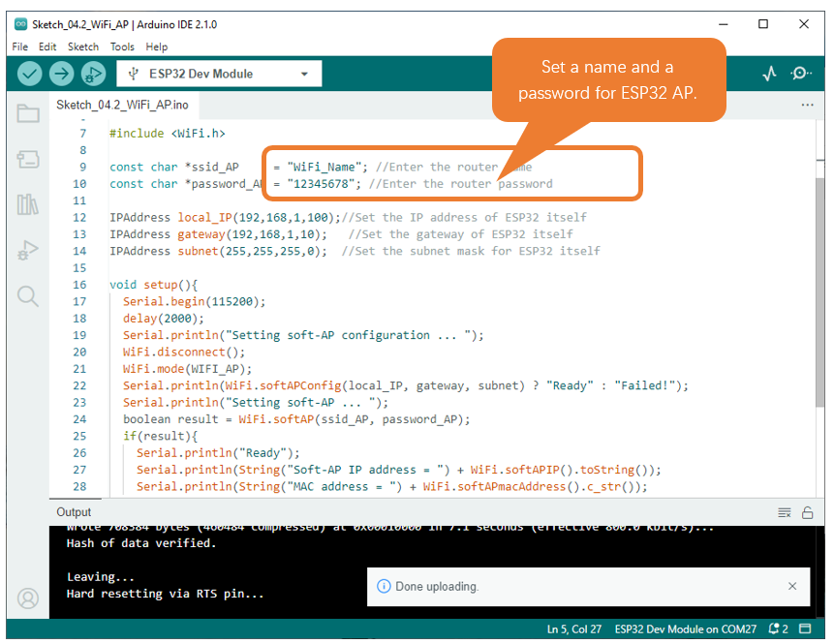Click the Serial.println("Ready"); line
The width and height of the screenshot is (834, 644).
218,453
